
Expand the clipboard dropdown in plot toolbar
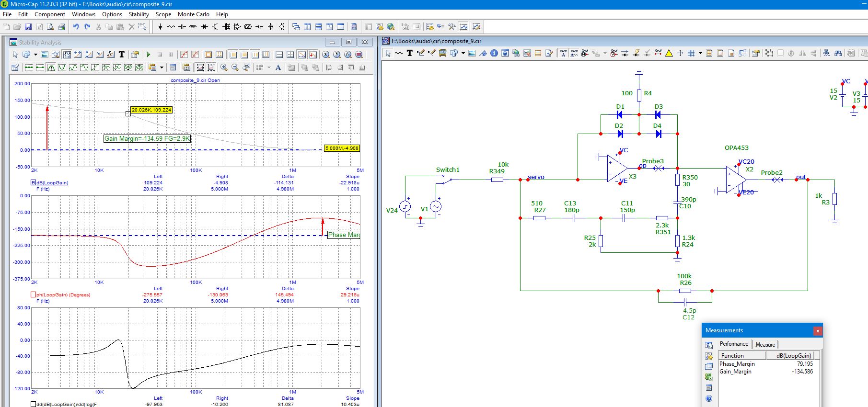pos(162,68)
